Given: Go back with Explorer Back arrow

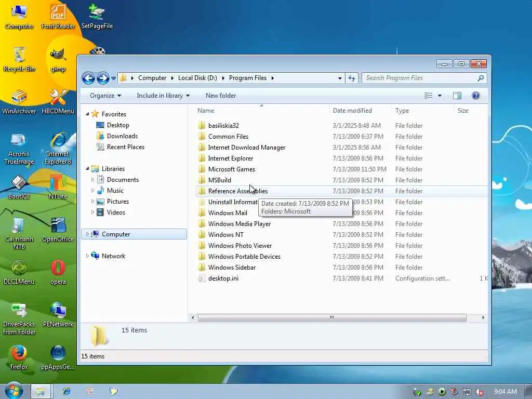Looking at the screenshot, I should [88, 78].
